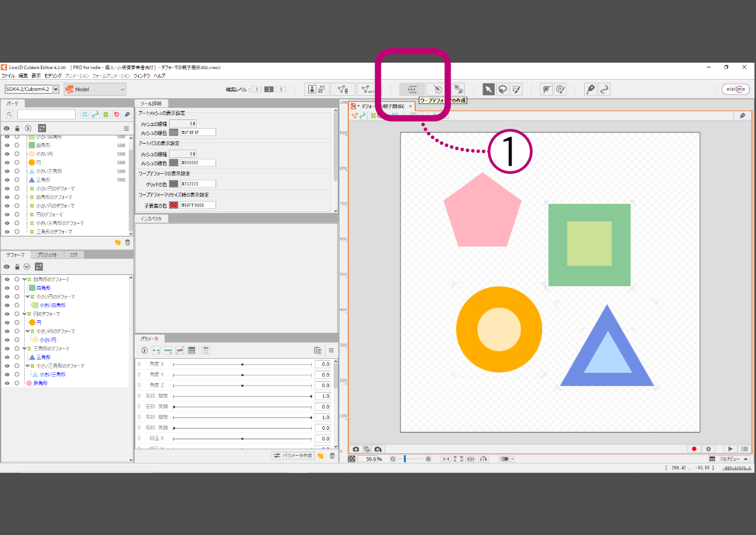Select the arrow selection tool
Viewport: 756px width, 535px height.
pos(488,89)
